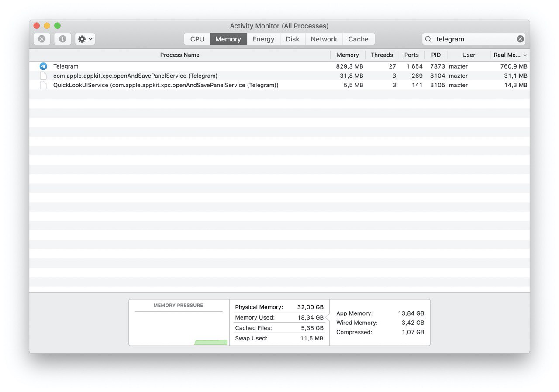Image resolution: width=559 pixels, height=392 pixels.
Task: Click the document icon beside com.apple.appkit.xpc.openAndSavePanelService
Action: click(43, 76)
